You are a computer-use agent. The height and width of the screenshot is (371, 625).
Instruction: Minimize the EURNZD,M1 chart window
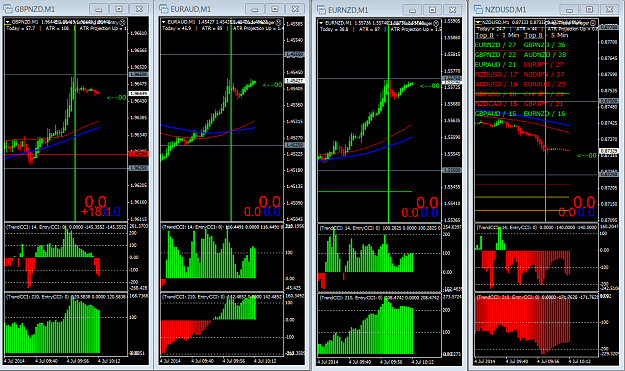412,10
